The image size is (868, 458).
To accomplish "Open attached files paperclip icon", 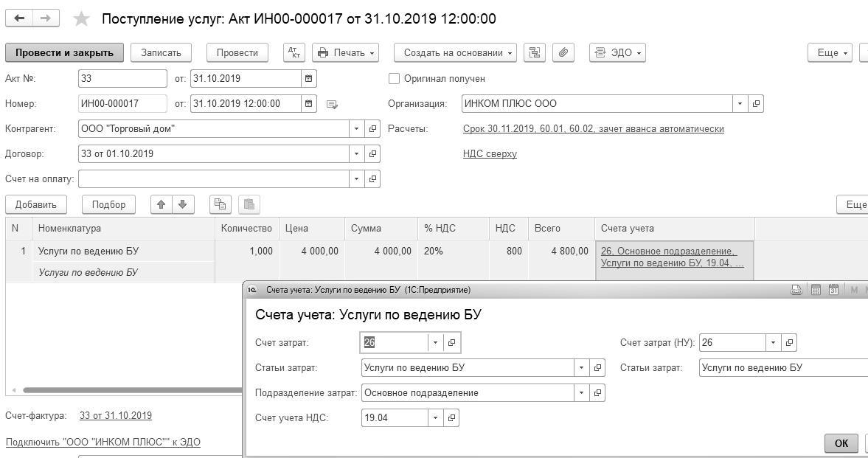I will pos(563,53).
